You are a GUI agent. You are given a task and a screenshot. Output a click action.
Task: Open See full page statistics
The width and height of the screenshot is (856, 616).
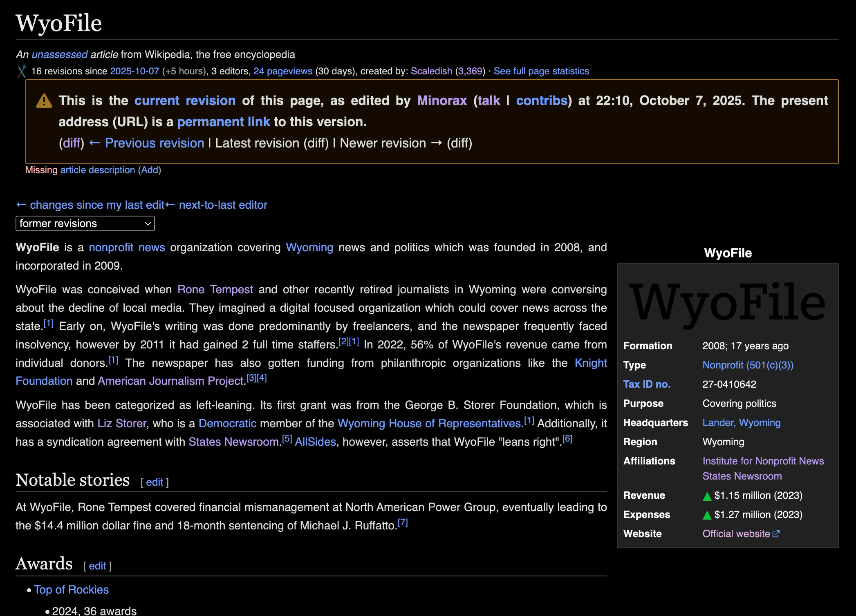[541, 71]
